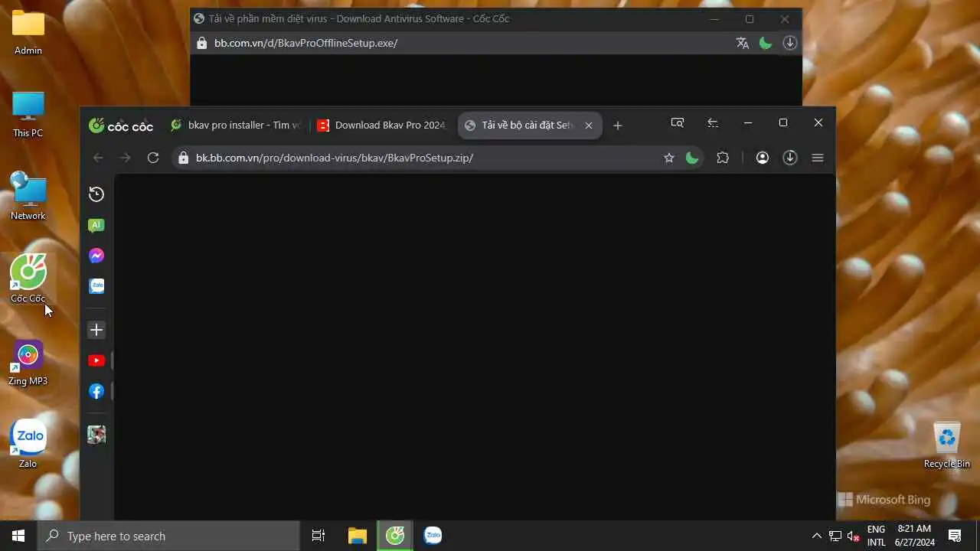Image resolution: width=980 pixels, height=551 pixels.
Task: Click the lock icon in background window
Action: (201, 43)
